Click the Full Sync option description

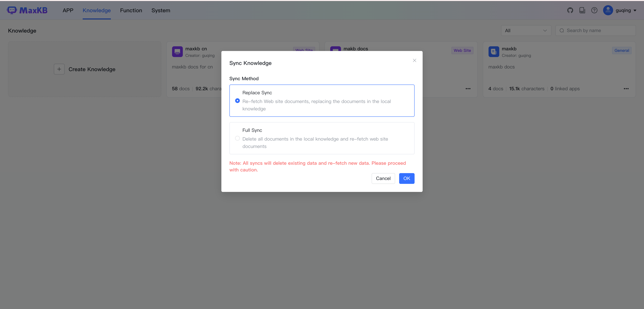[315, 142]
